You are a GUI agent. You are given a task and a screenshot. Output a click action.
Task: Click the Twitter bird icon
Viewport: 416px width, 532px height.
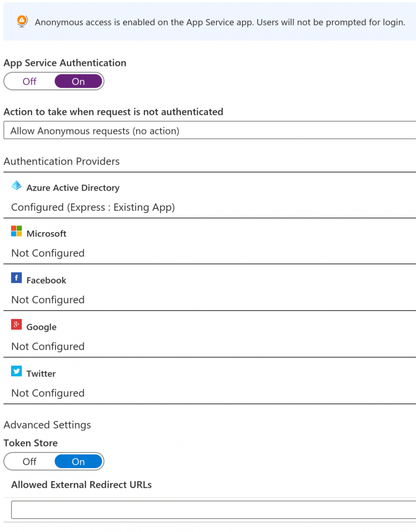point(16,371)
